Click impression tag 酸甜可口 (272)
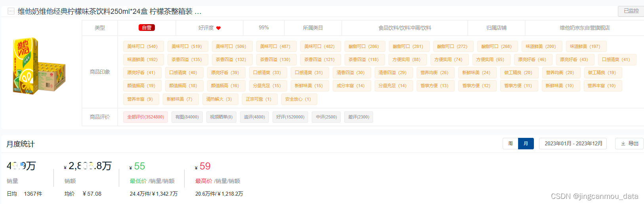This screenshot has height=204, width=644. pyautogui.click(x=453, y=46)
